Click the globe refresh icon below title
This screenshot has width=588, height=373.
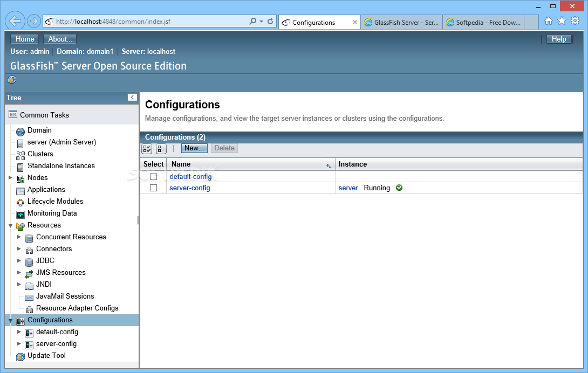pos(12,79)
